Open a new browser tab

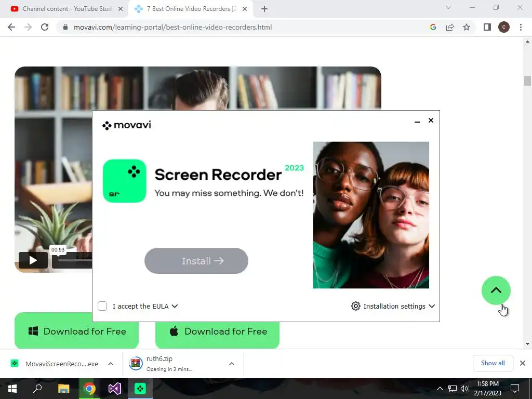(264, 9)
